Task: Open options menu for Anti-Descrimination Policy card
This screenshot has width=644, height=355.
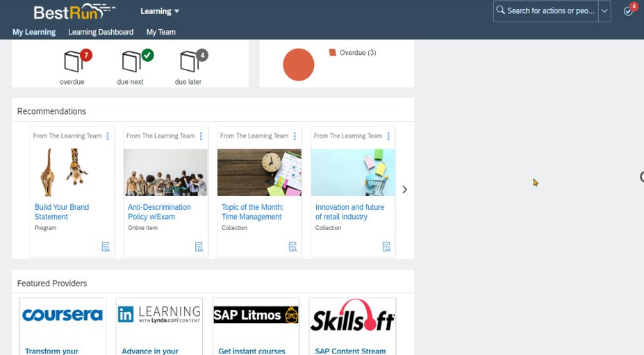Action: 201,136
